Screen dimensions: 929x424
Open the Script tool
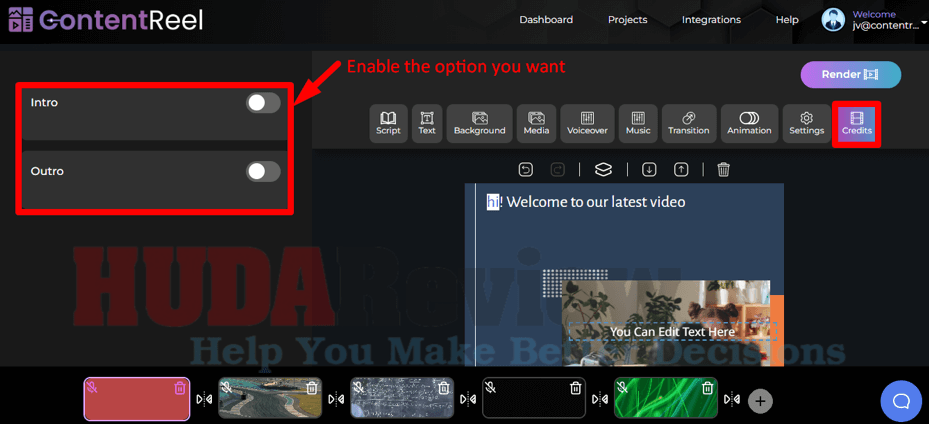click(x=389, y=124)
